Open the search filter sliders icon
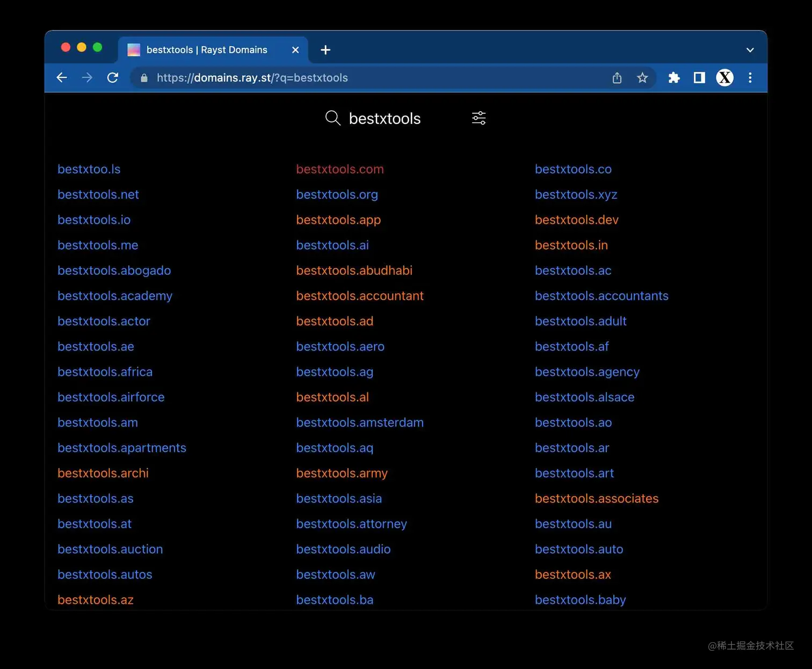Image resolution: width=812 pixels, height=669 pixels. [479, 118]
